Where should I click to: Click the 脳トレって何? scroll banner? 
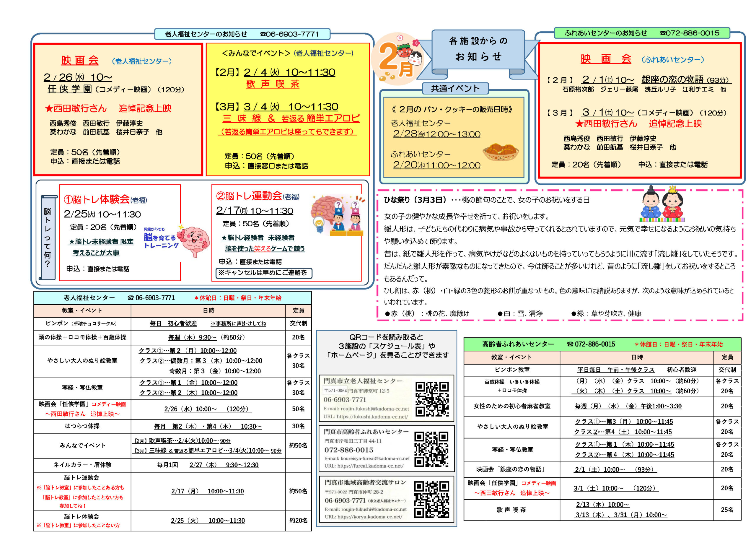click(x=48, y=237)
